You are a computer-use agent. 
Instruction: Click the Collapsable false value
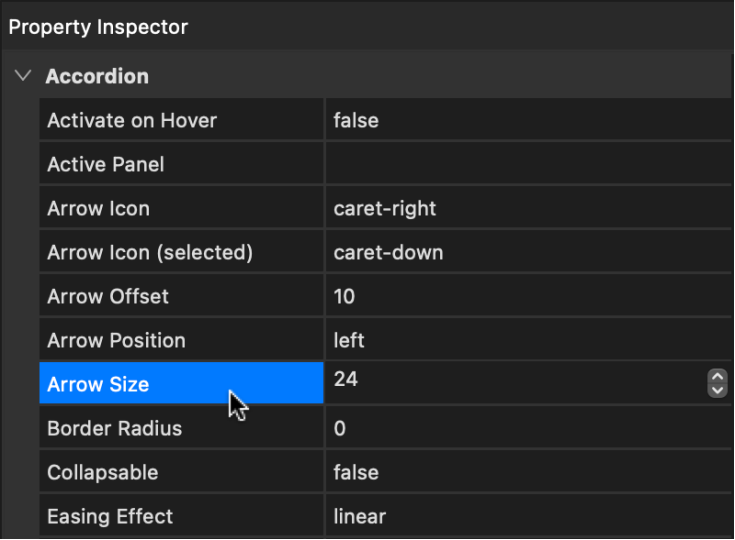356,473
